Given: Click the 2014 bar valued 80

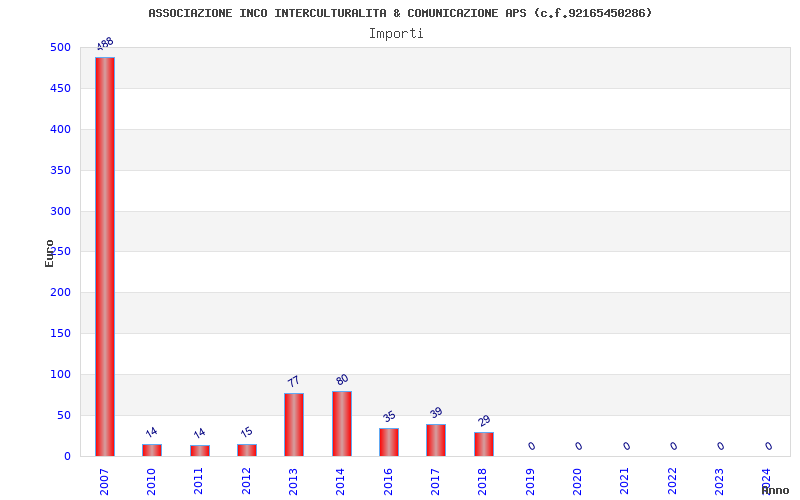Looking at the screenshot, I should click(342, 423).
